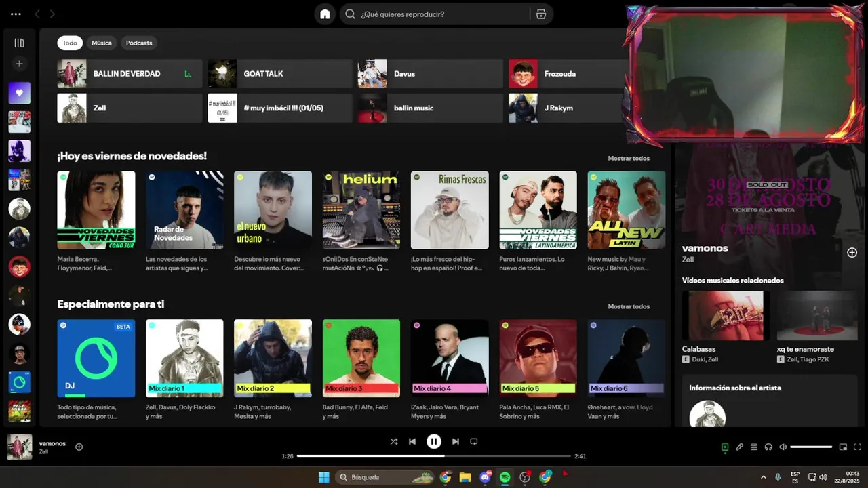Screen dimensions: 868x488
Task: Show all in Especialmente para ti
Action: (629, 306)
